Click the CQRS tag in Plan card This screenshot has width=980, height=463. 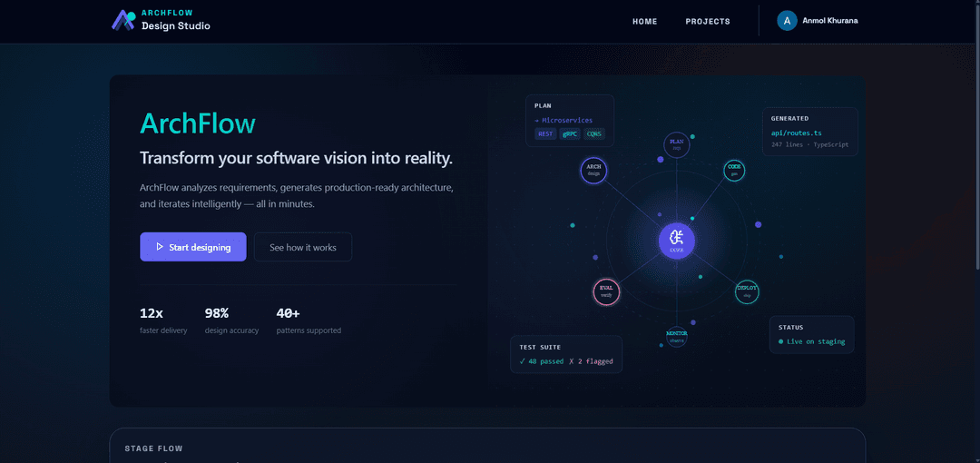pos(594,133)
